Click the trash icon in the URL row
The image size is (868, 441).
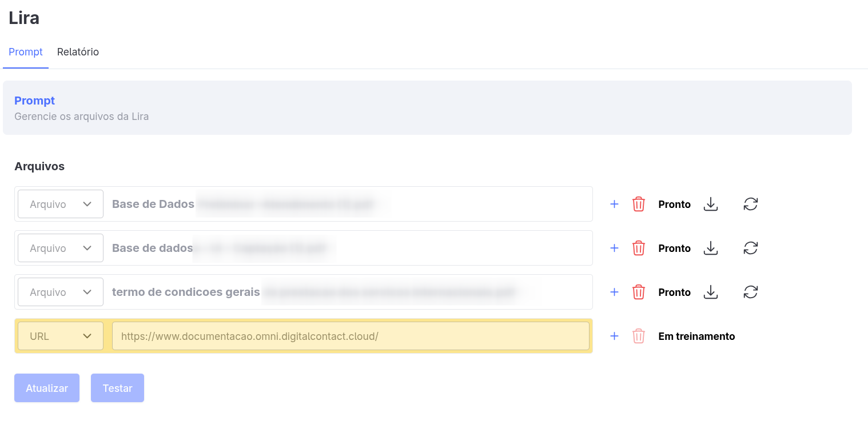click(x=639, y=336)
